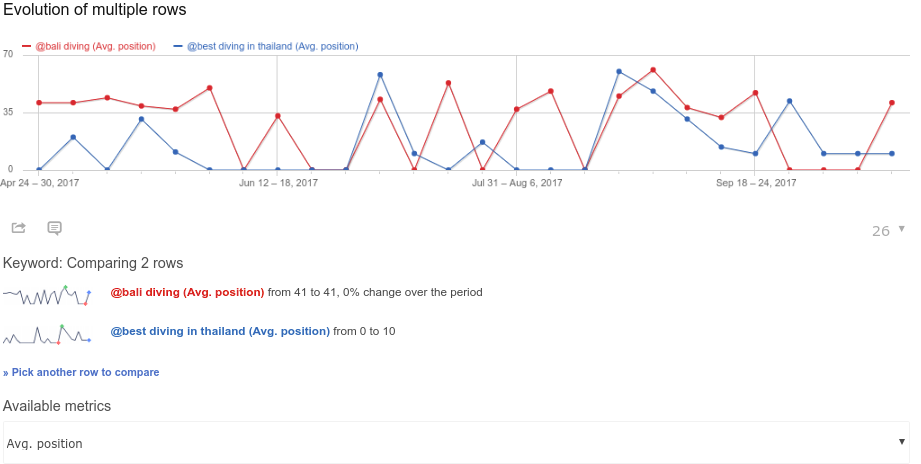Click the blue @best diving legend marker
The width and height of the screenshot is (921, 464).
178,46
